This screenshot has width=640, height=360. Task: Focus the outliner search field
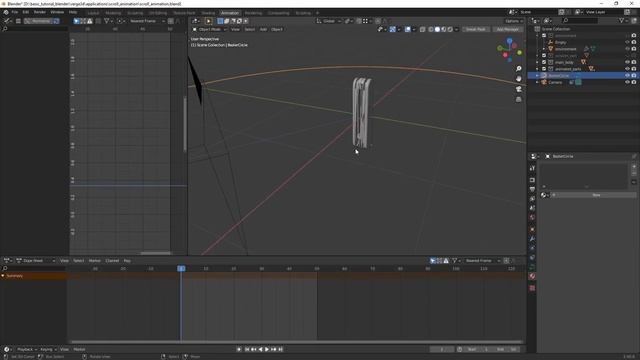point(580,20)
